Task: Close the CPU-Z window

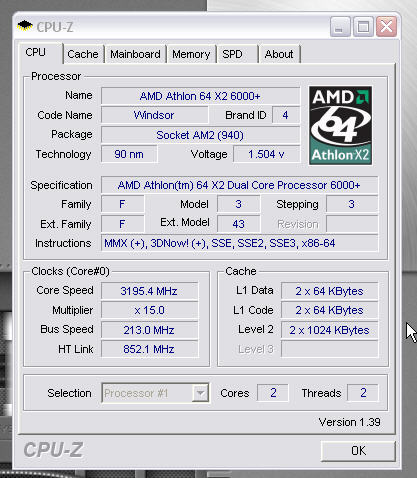Action: [x=386, y=26]
